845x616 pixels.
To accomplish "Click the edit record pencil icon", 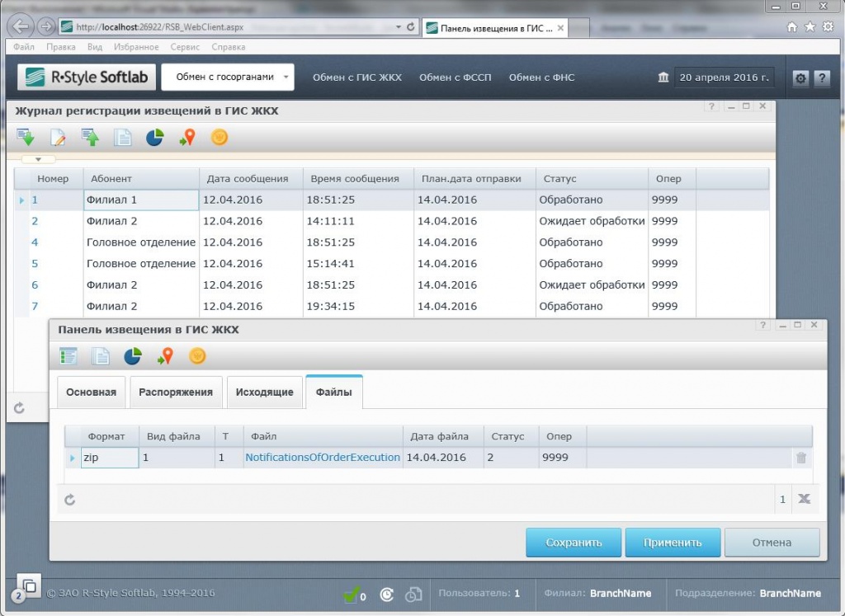I will (58, 138).
